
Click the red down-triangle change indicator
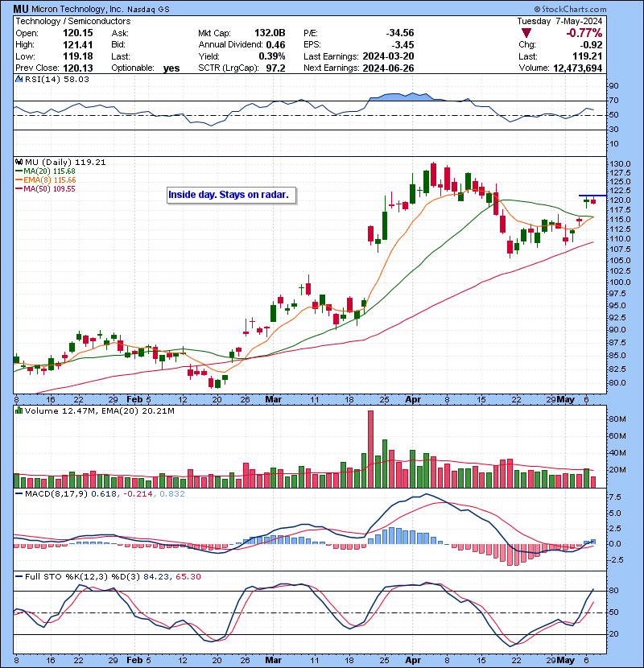click(x=526, y=33)
